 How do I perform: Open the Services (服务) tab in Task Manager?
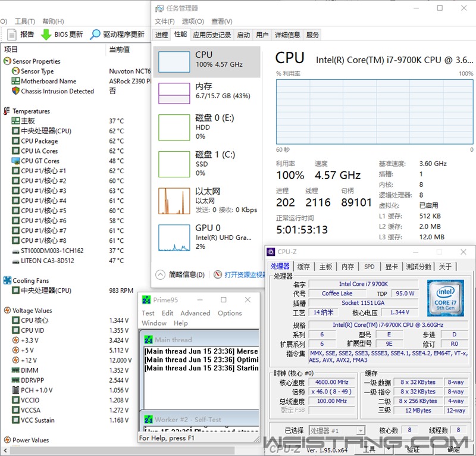[312, 35]
